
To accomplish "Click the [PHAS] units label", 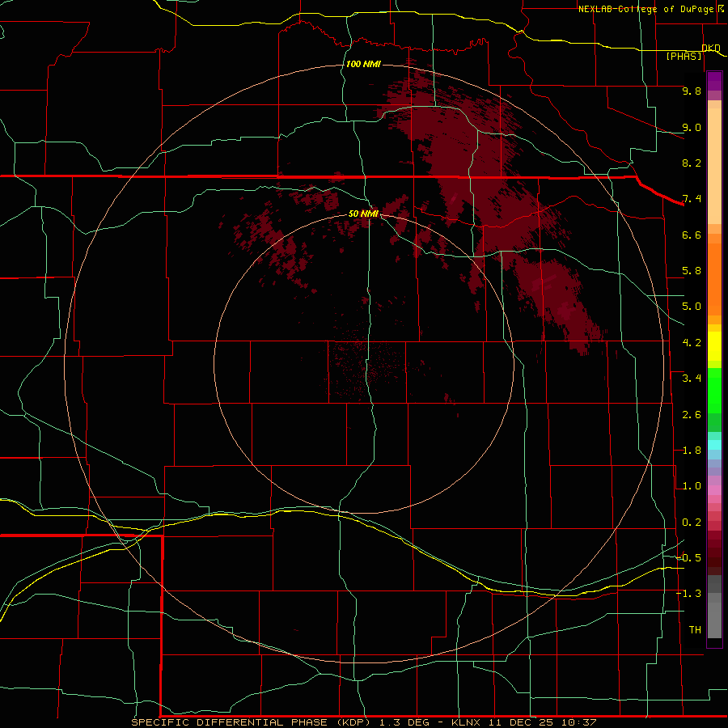I will [x=684, y=56].
